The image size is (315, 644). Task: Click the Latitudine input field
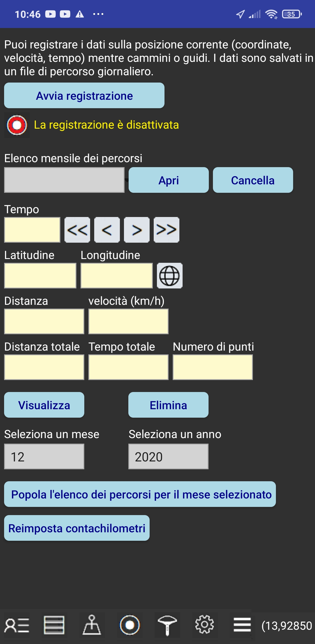40,276
